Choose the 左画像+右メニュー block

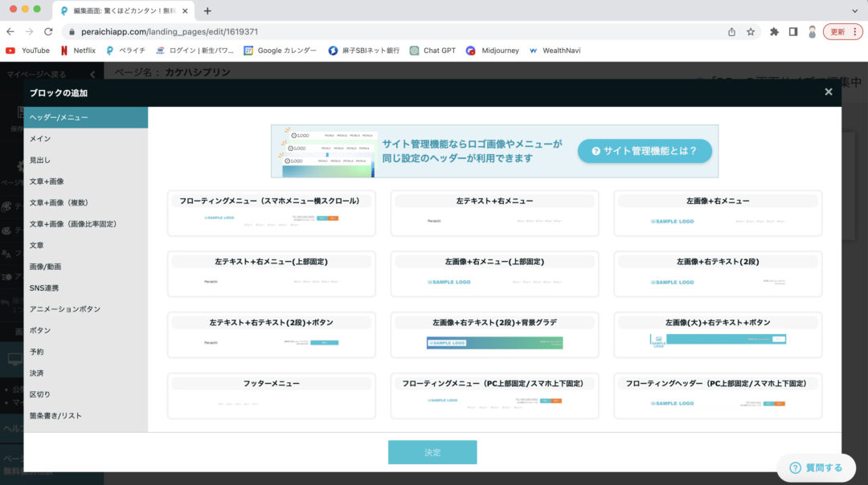[x=718, y=214]
